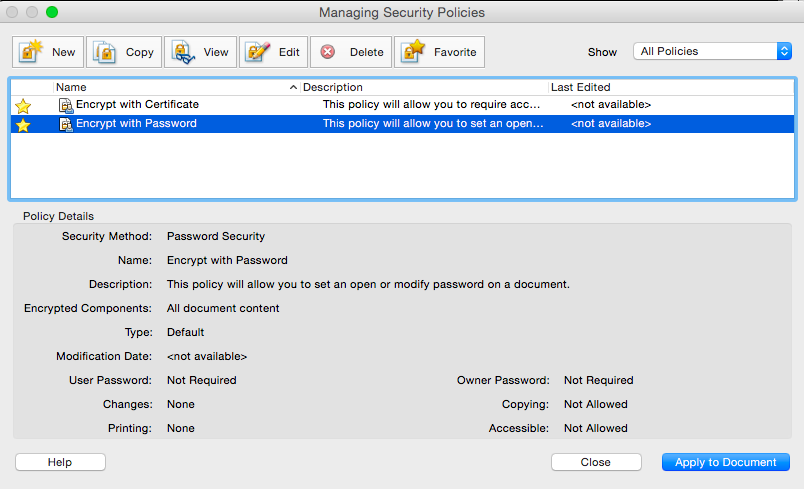The height and width of the screenshot is (489, 804).
Task: Click the Copy policy icon
Action: click(x=105, y=52)
